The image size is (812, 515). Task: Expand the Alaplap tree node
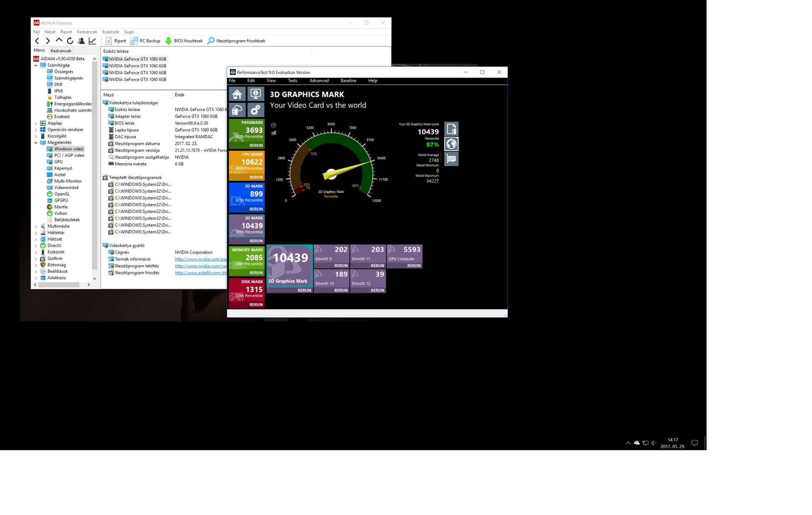[x=36, y=123]
